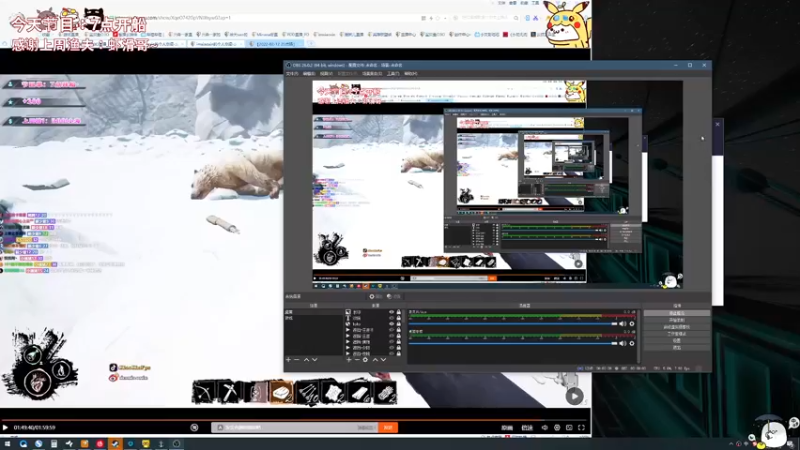
Task: Open the File menu in OBS
Action: pos(292,73)
